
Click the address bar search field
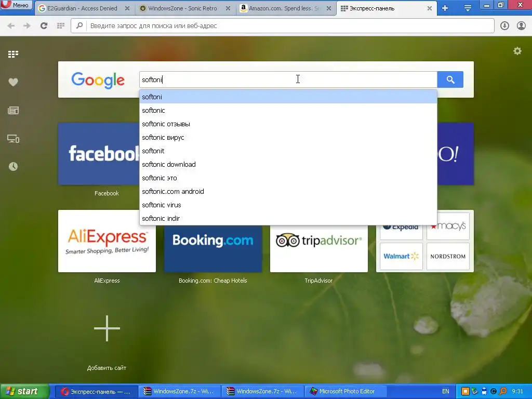click(282, 26)
